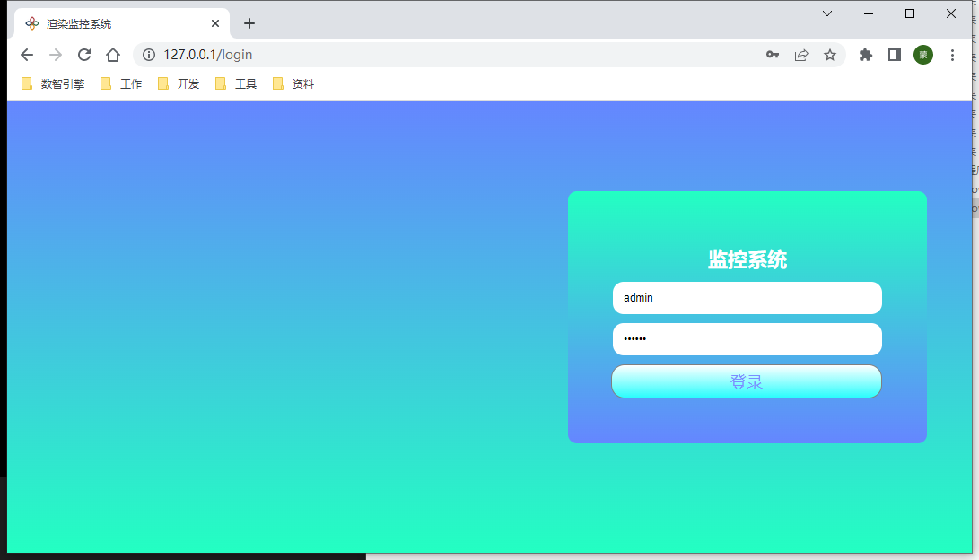Click the 监控系统 heading text
This screenshot has height=560, width=979.
[747, 259]
